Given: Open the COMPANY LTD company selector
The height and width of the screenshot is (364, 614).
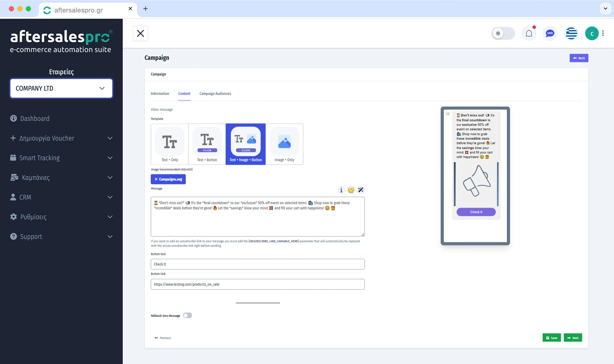Looking at the screenshot, I should tap(61, 88).
